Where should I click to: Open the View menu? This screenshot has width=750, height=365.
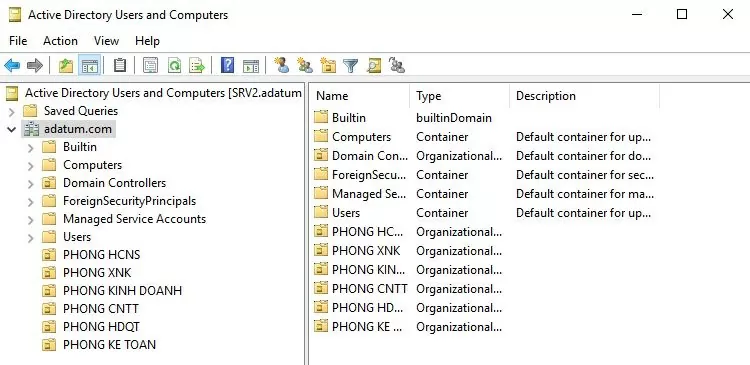[106, 41]
